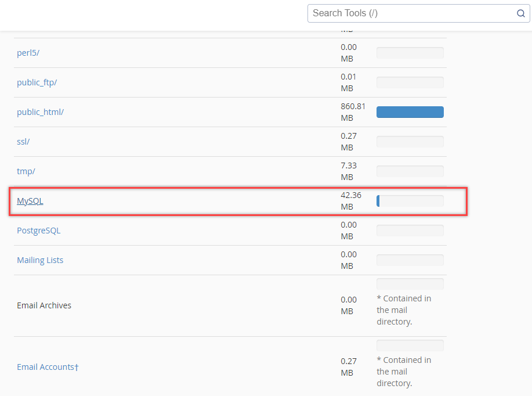
Task: Click the Email Archives usage bar
Action: [410, 283]
